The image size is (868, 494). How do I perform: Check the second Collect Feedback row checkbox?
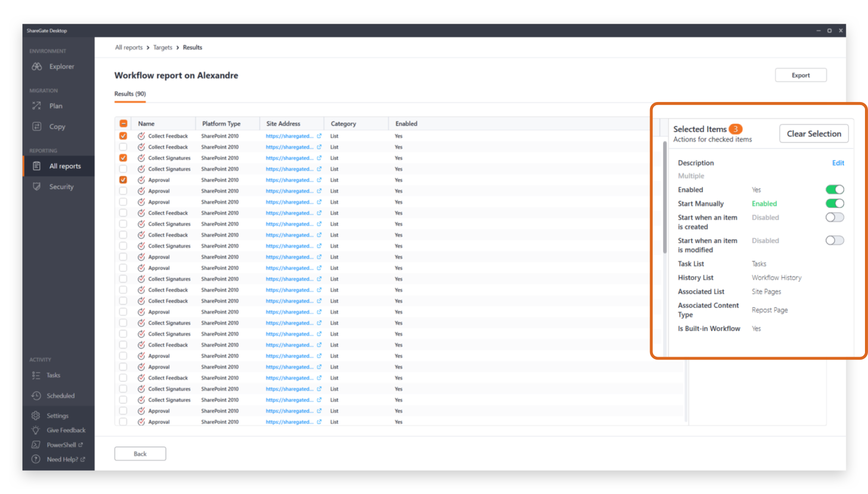coord(123,147)
